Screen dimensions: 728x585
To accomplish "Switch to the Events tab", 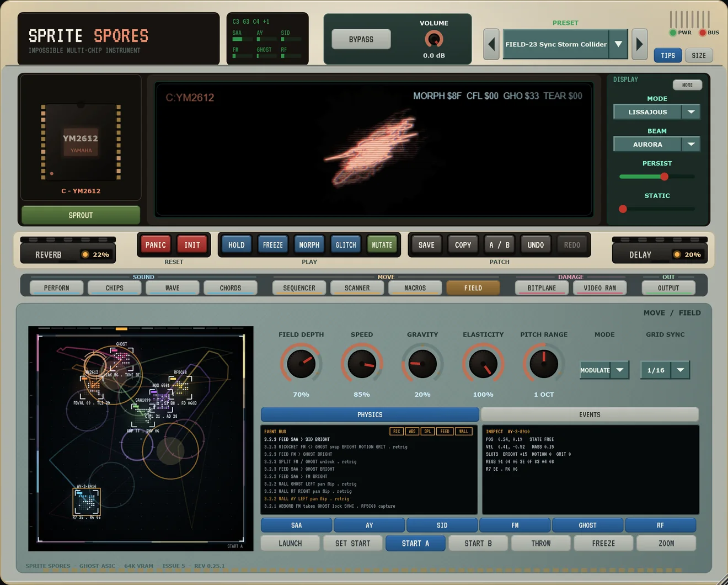I will click(x=590, y=414).
